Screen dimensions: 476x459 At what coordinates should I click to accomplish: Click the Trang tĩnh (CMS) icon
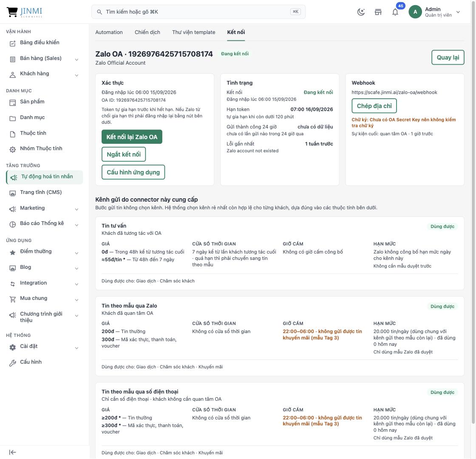(12, 193)
